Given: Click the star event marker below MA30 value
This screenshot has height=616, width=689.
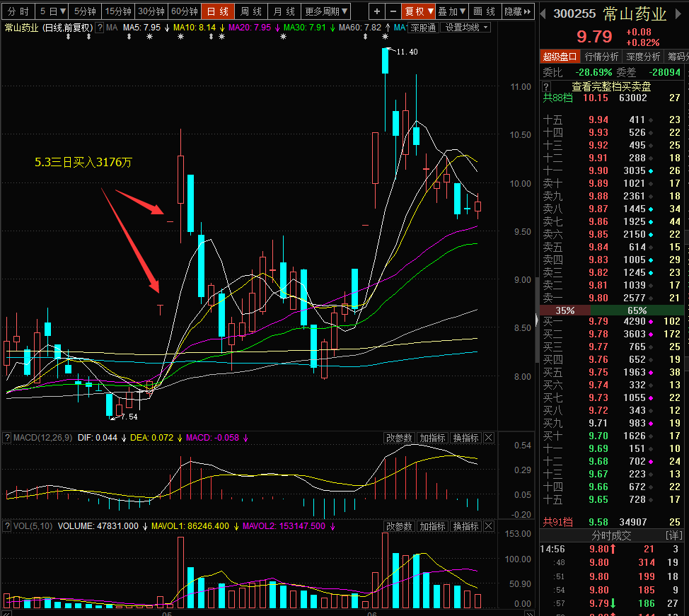Looking at the screenshot, I should coord(284,37).
